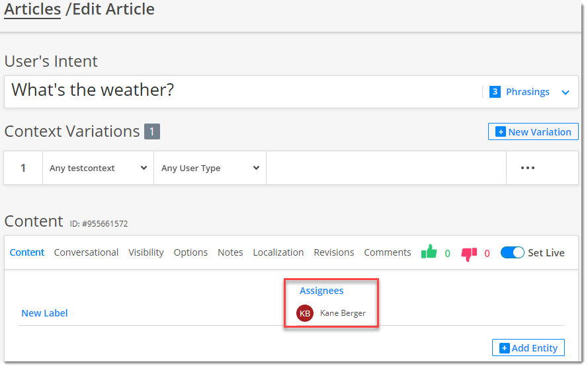588x368 pixels.
Task: Click the green thumbs up icon
Action: (429, 252)
